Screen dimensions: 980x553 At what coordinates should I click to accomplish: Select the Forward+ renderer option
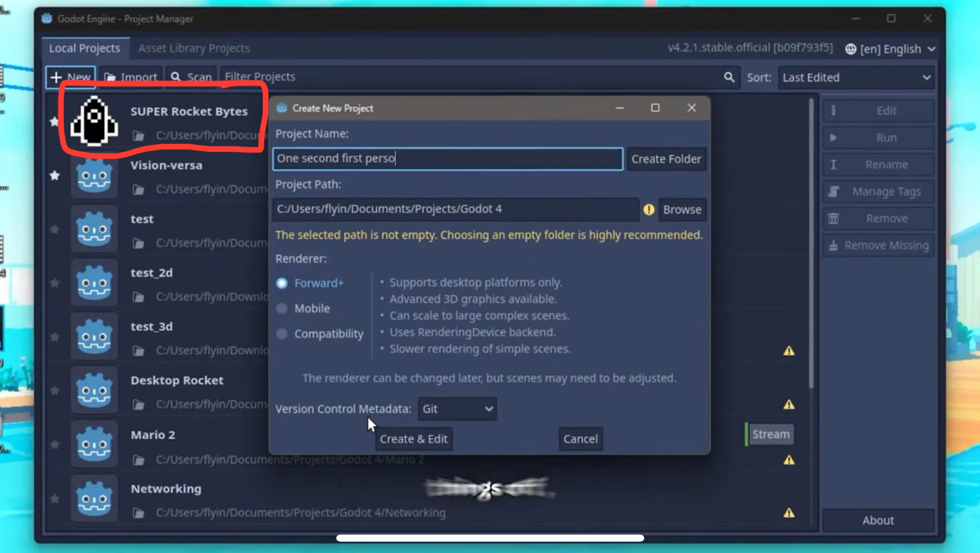282,283
